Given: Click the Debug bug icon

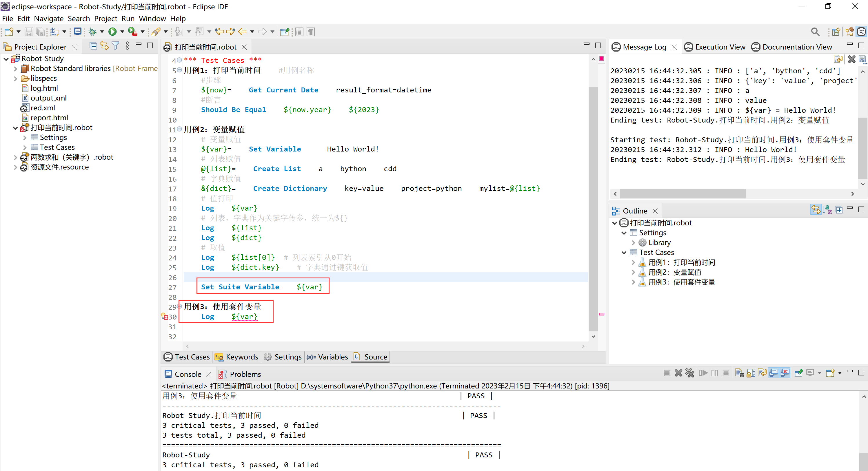Looking at the screenshot, I should (x=92, y=32).
